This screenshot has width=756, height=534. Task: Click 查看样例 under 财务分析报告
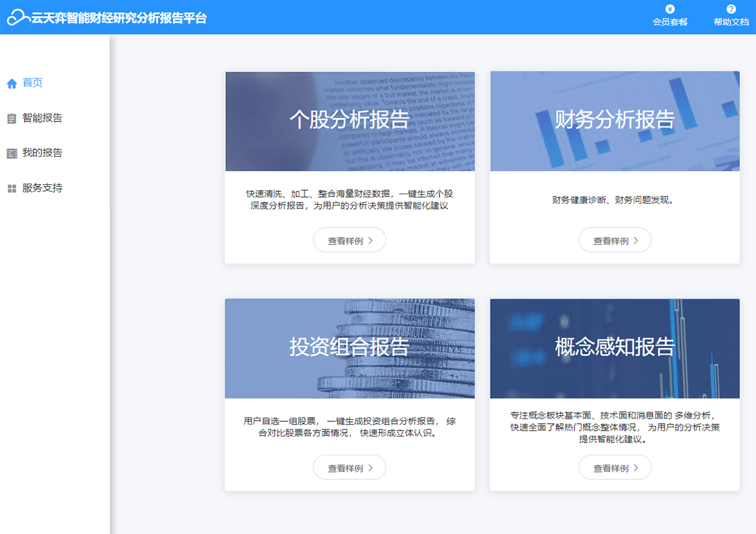(614, 240)
